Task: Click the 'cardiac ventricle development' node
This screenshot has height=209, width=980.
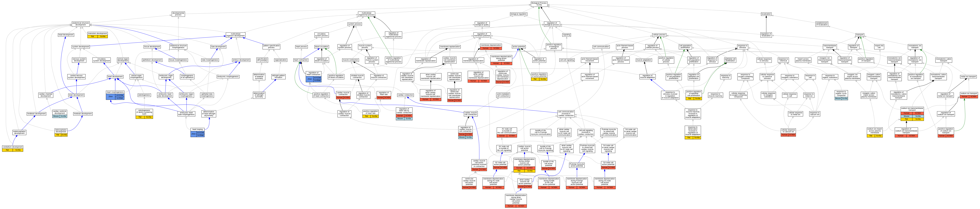Action: (x=60, y=114)
